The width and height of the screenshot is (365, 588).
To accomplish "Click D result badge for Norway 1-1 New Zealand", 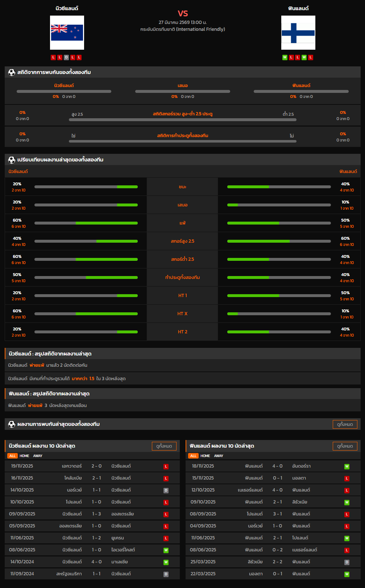I will pyautogui.click(x=166, y=490).
